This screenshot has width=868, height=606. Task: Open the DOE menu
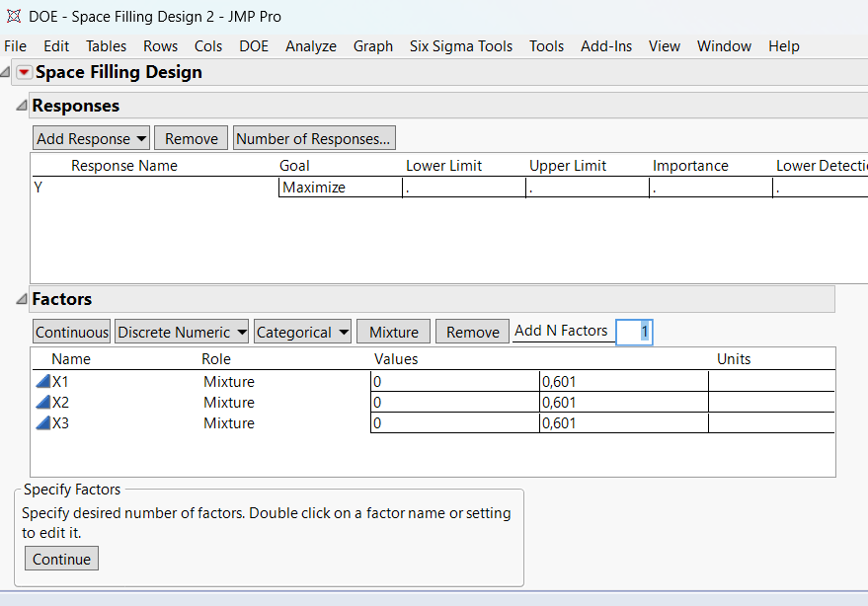(254, 46)
